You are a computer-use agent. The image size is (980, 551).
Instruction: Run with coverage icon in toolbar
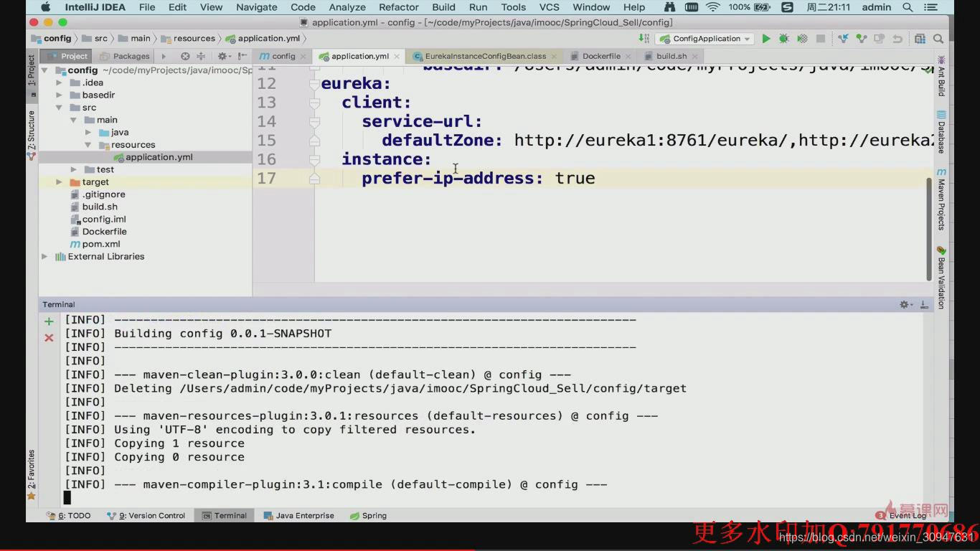(x=802, y=39)
